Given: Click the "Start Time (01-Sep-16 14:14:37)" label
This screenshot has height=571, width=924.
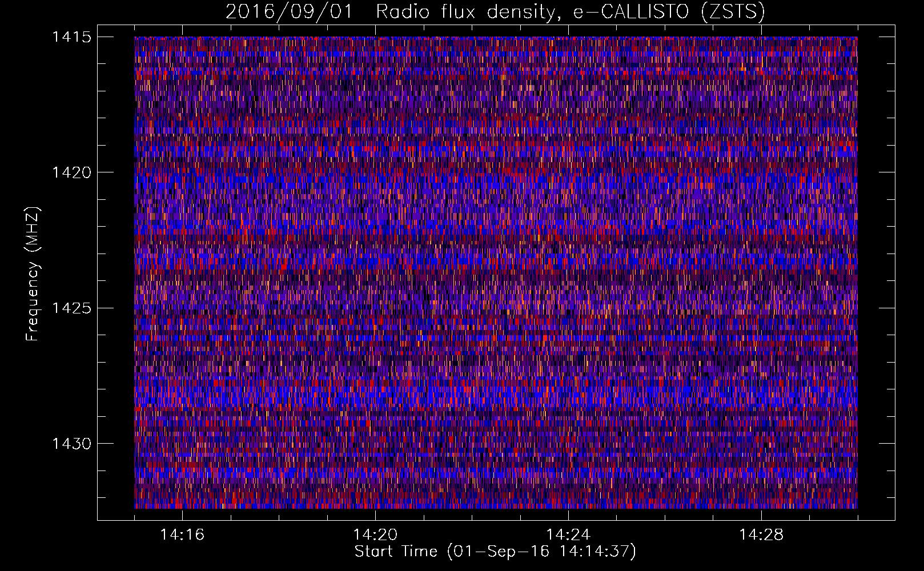Looking at the screenshot, I should [x=495, y=552].
